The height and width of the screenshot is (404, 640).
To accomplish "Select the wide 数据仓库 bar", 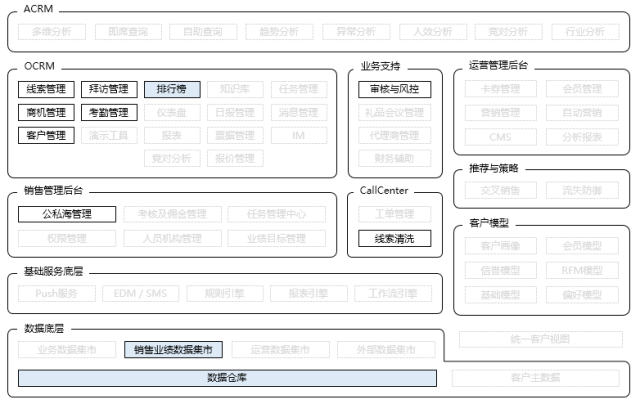I will point(227,378).
